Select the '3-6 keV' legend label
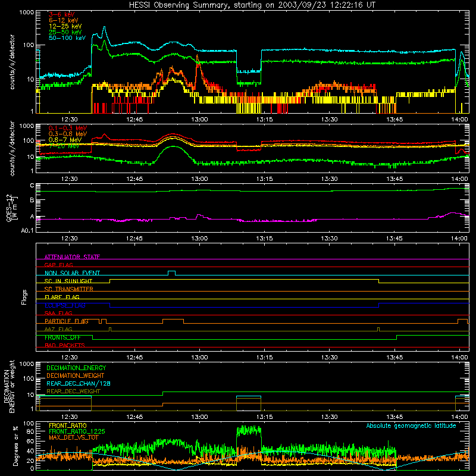Viewport: 476px width, 476px height. (61, 14)
